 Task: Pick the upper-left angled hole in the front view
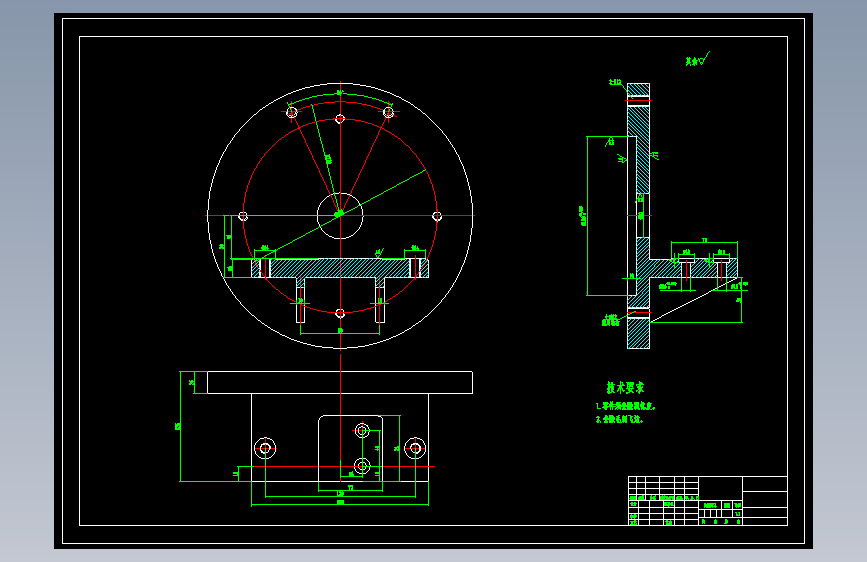292,112
